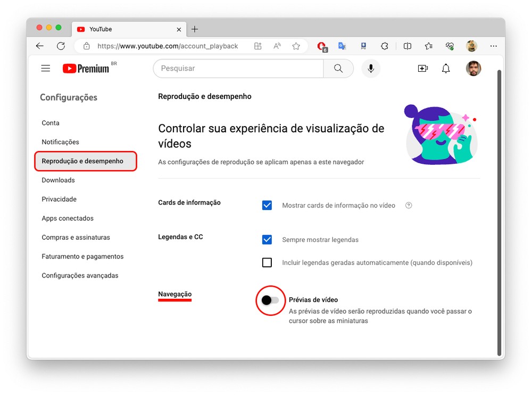Open the Extensions puzzle icon

coord(385,46)
